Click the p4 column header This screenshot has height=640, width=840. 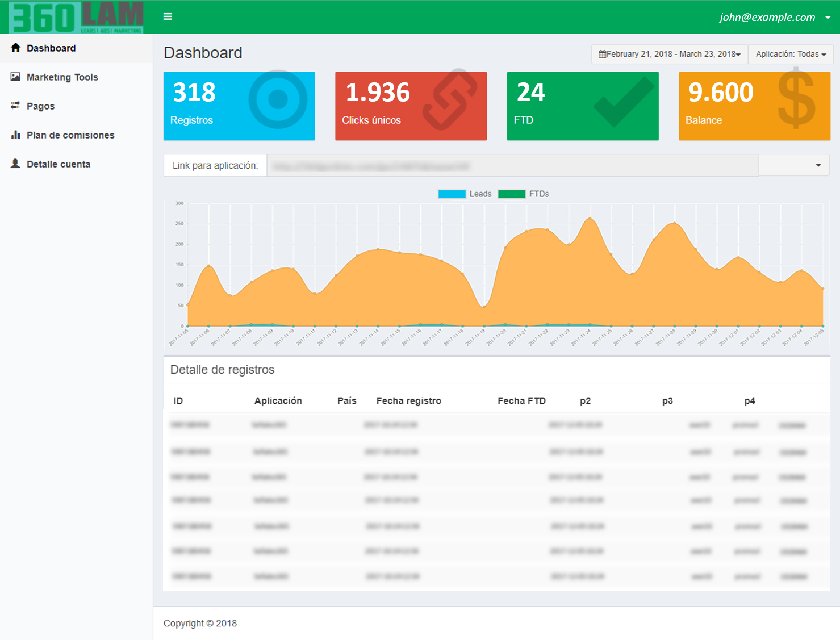[750, 401]
